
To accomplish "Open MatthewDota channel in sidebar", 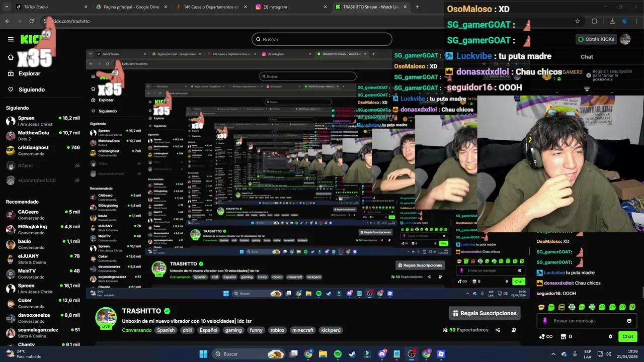I will (42, 135).
